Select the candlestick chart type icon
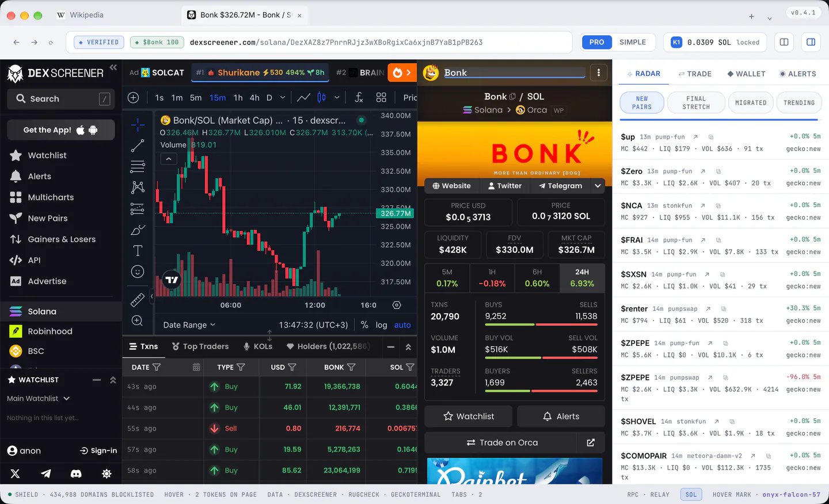The width and height of the screenshot is (829, 504). point(322,98)
